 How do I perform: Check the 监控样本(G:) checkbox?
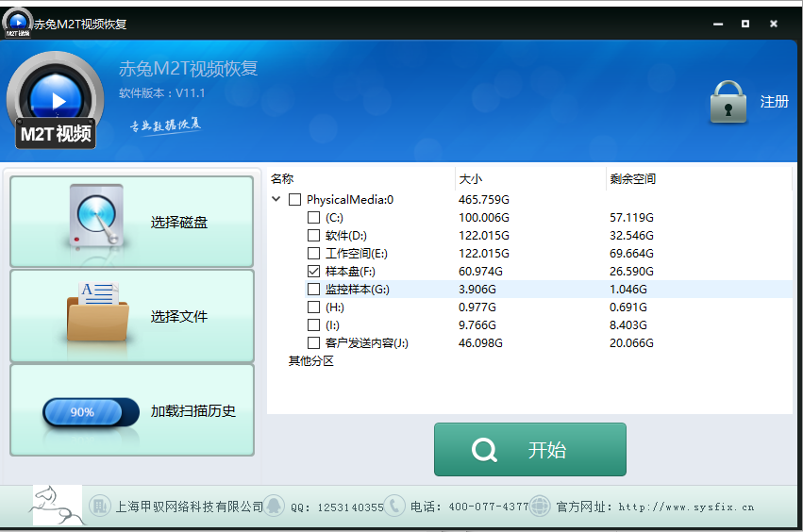[x=313, y=290]
